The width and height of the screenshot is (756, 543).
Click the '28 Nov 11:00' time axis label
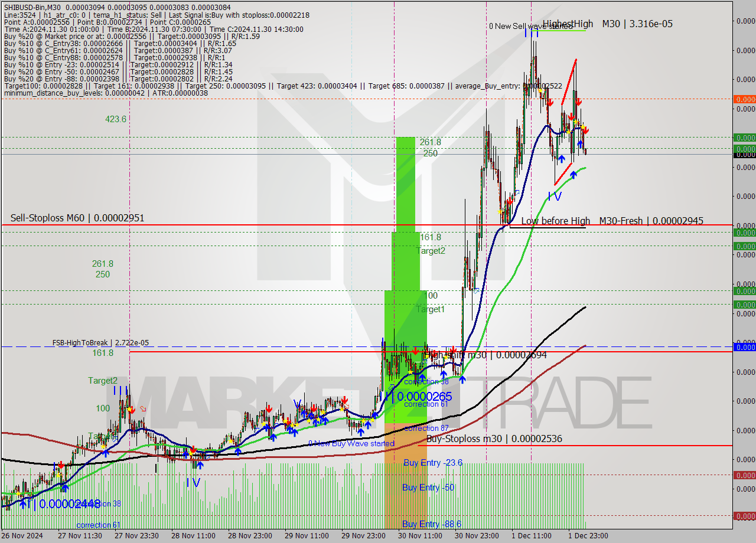point(193,536)
